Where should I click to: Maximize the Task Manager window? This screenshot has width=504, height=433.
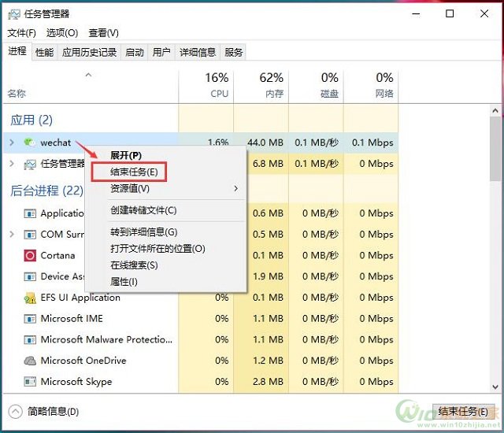(450, 14)
